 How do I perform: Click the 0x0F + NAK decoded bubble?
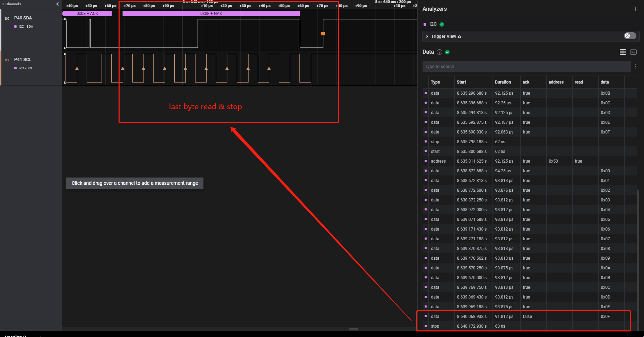211,14
